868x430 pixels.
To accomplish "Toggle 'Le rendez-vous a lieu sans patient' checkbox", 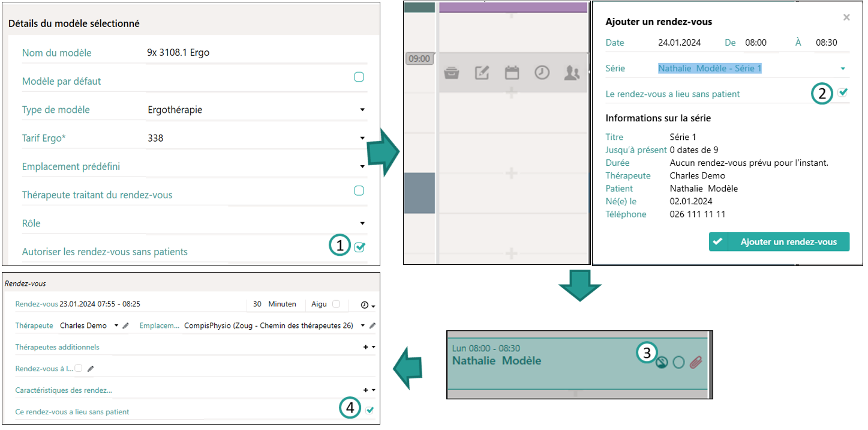I will 843,92.
